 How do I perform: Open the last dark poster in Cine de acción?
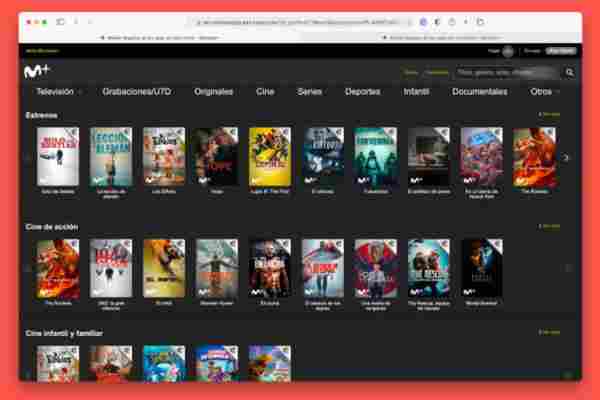pyautogui.click(x=482, y=268)
